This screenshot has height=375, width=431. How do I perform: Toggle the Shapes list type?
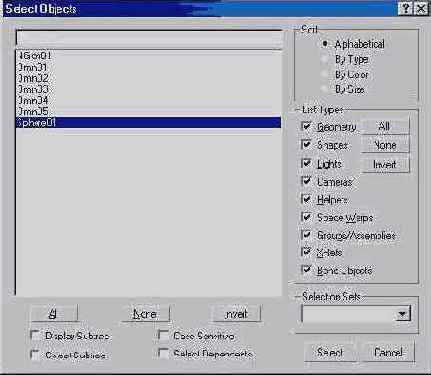tap(306, 145)
